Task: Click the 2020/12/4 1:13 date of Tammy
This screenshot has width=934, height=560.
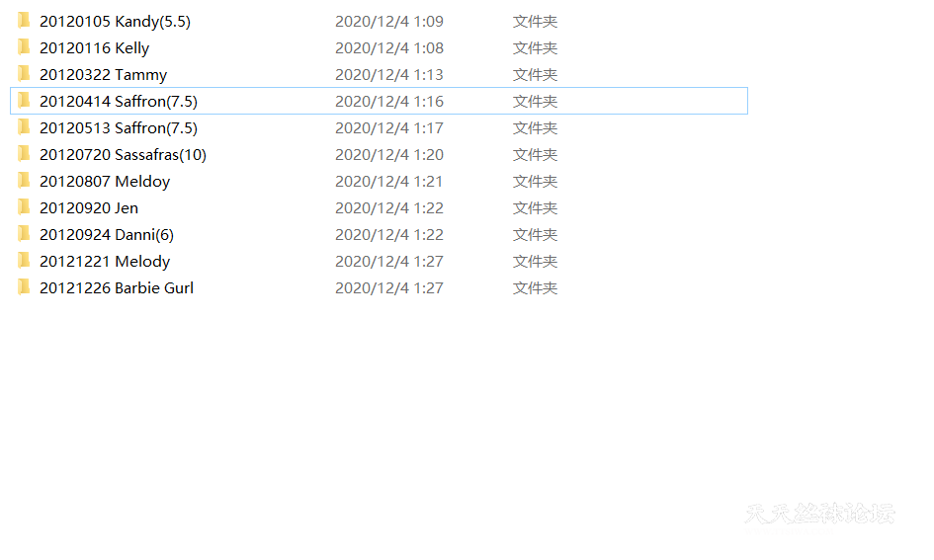Action: [389, 75]
